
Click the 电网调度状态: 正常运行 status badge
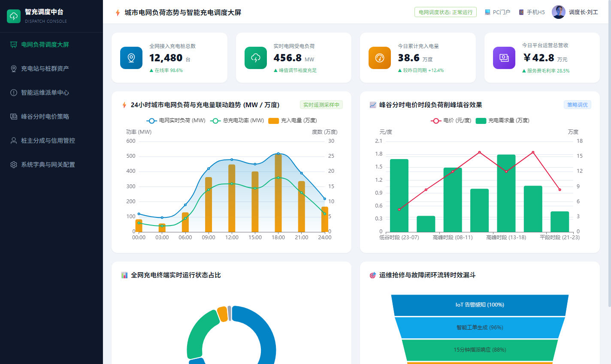pos(445,12)
